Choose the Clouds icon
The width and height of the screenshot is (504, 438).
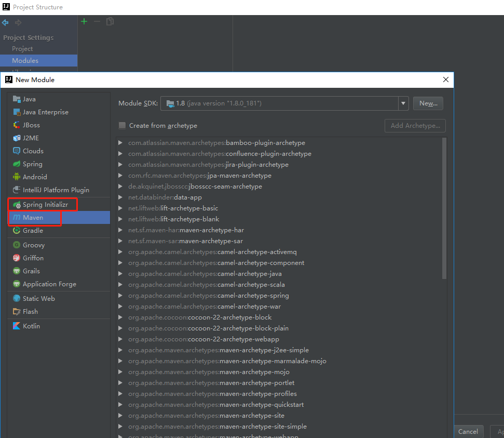[17, 151]
